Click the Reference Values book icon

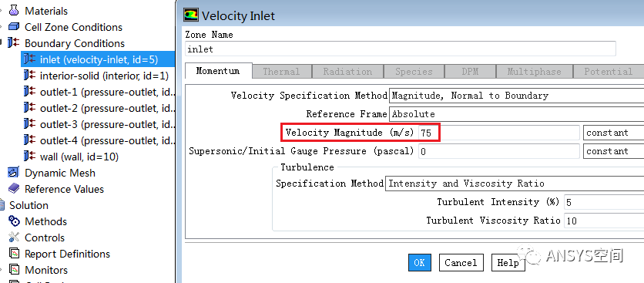(x=14, y=189)
